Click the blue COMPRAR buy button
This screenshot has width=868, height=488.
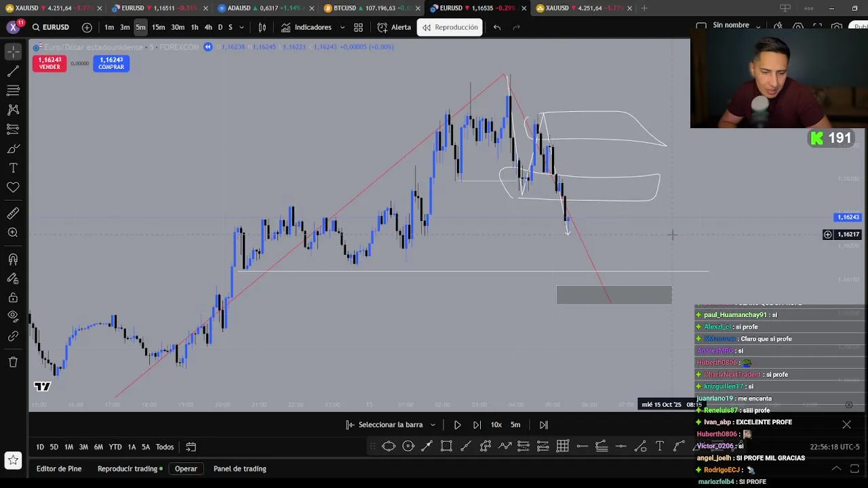coord(111,63)
